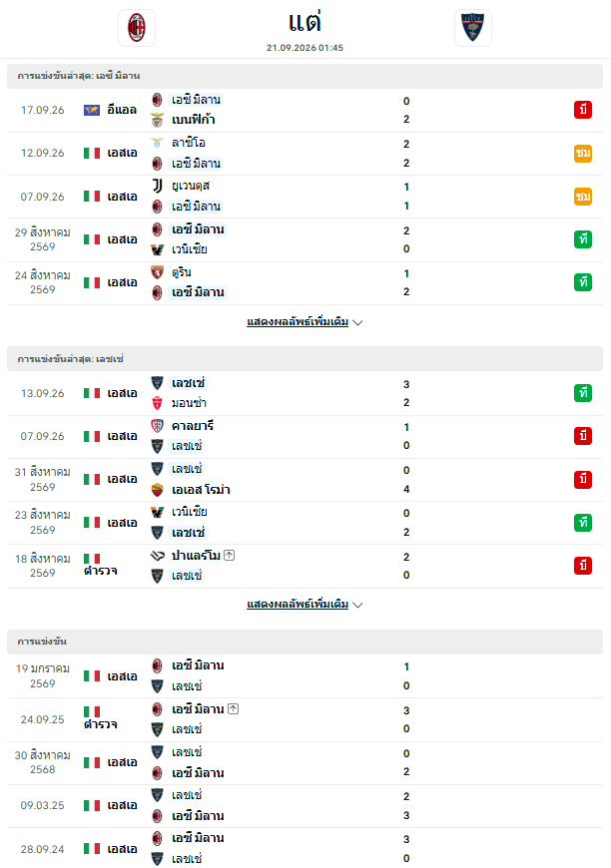Open the เบนฟิก้า team name link
The width and height of the screenshot is (611, 868).
click(194, 120)
